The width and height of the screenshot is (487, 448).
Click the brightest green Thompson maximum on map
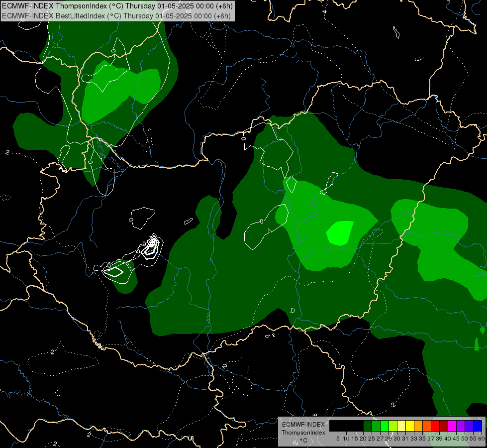(x=340, y=233)
